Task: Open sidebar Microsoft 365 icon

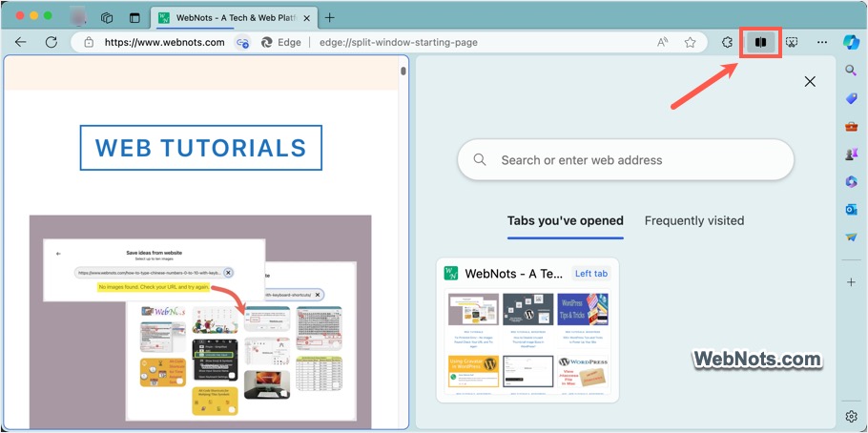Action: (852, 181)
